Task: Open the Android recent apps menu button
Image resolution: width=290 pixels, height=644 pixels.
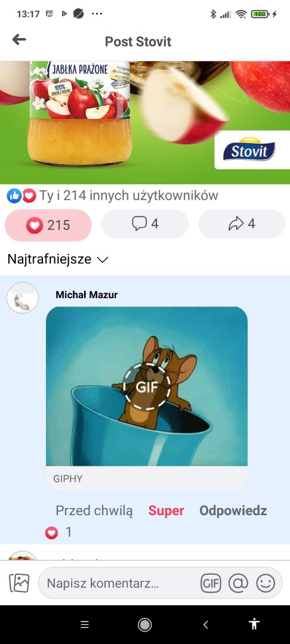Action: point(85,625)
